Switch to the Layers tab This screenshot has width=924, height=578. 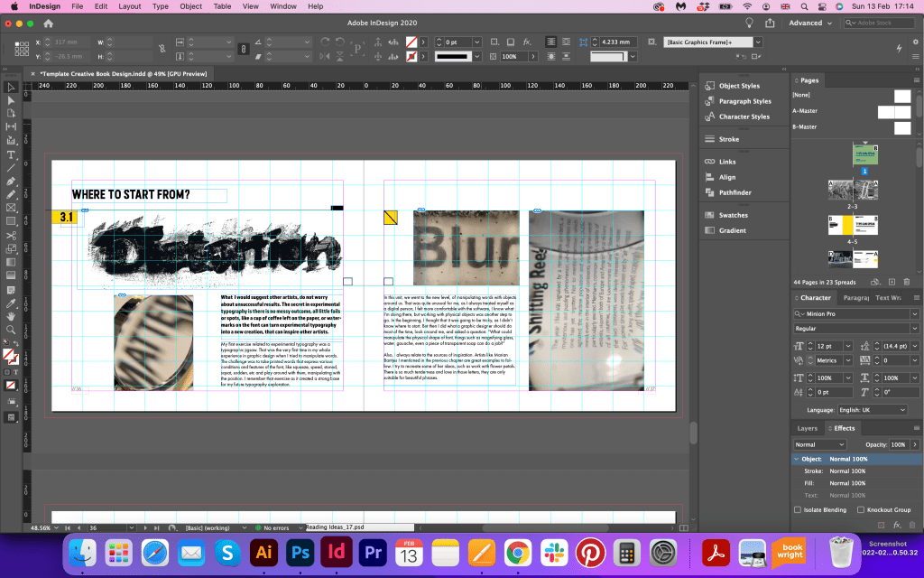pyautogui.click(x=807, y=428)
